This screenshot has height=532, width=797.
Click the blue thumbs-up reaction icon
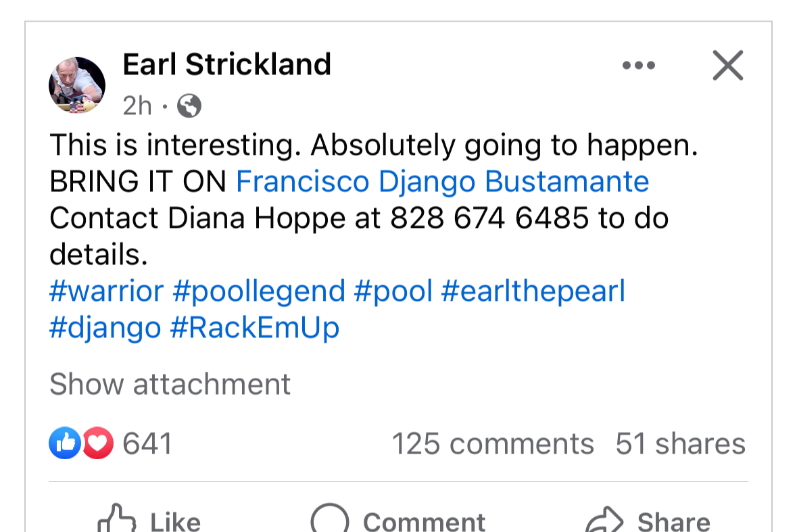coord(65,443)
